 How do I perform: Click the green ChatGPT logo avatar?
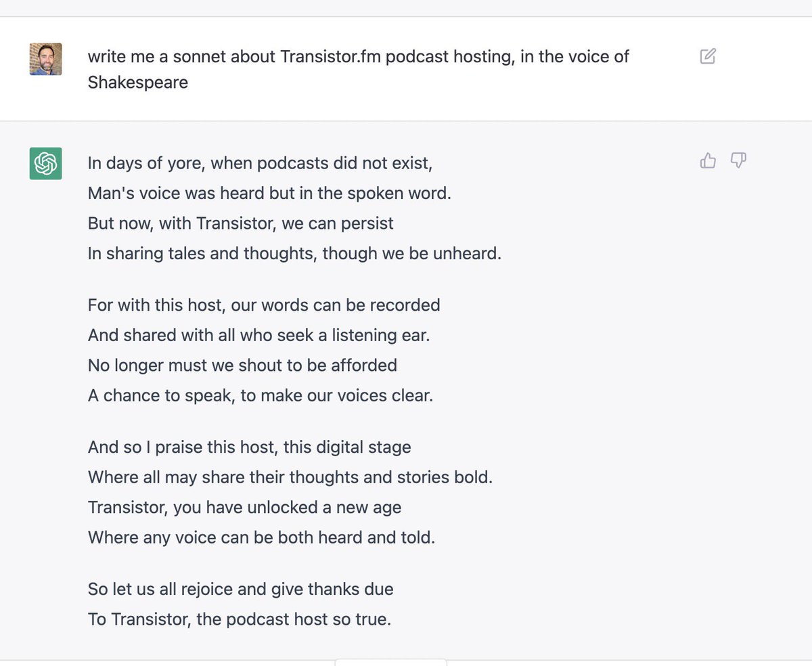[45, 163]
